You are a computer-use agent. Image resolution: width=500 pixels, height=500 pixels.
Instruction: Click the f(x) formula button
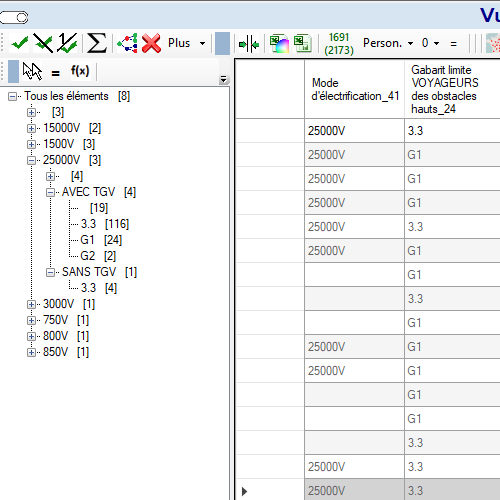[80, 71]
